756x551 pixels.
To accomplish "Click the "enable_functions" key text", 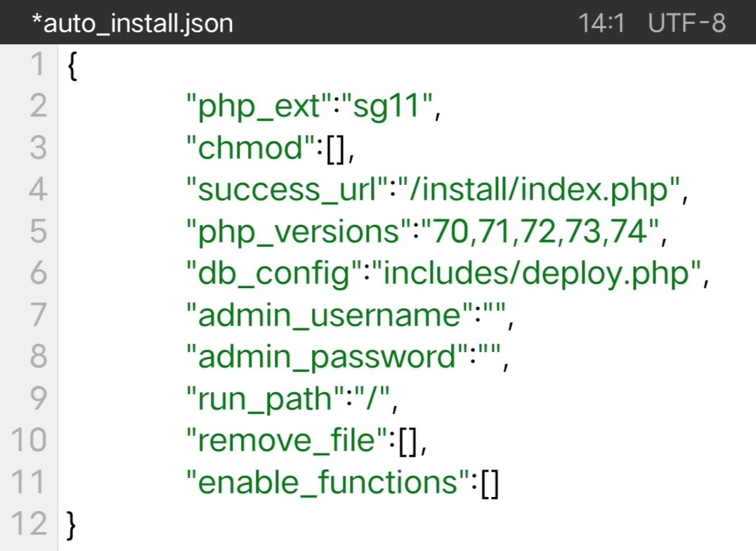I will [x=328, y=482].
